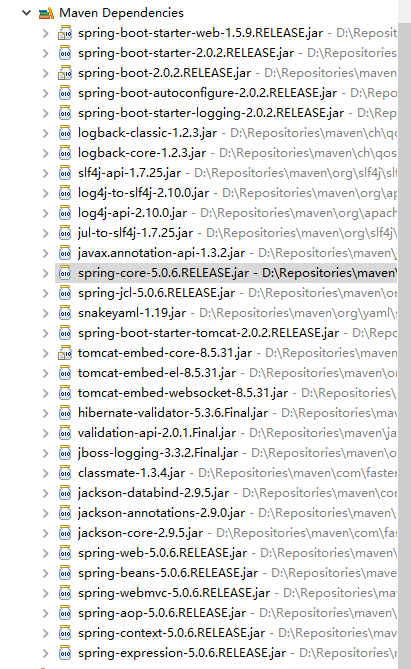This screenshot has height=669, width=411.
Task: Select spring-boot-autoconfigure-2.0.2.RELEASE.jar entry
Action: point(207,93)
